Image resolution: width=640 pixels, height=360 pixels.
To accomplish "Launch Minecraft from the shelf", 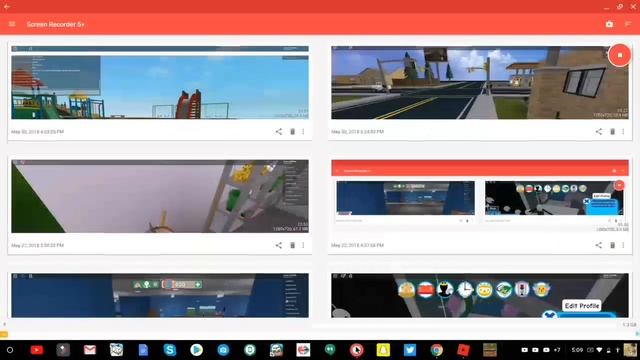I will pyautogui.click(x=490, y=350).
